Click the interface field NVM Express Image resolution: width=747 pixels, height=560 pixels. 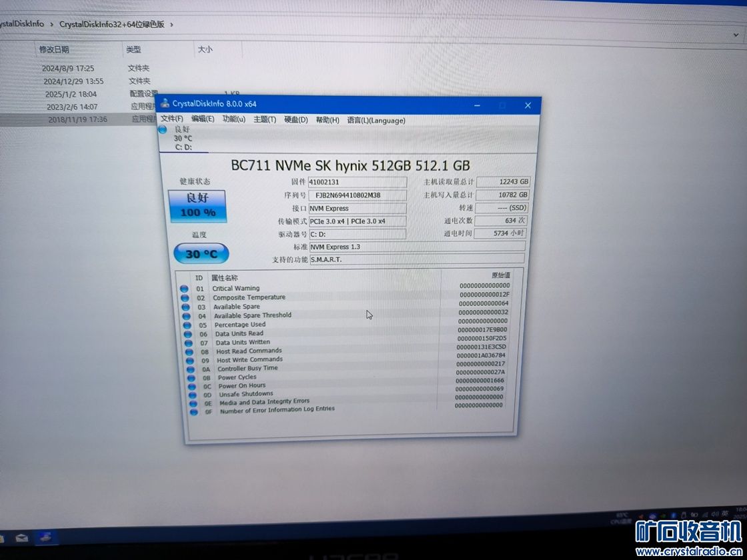357,208
